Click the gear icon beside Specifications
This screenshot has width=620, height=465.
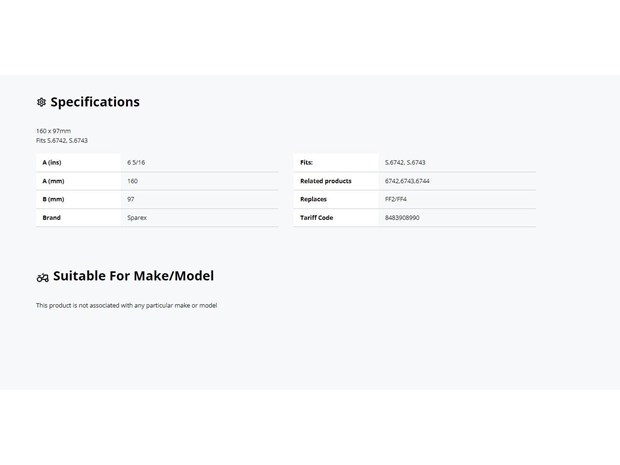(x=41, y=102)
